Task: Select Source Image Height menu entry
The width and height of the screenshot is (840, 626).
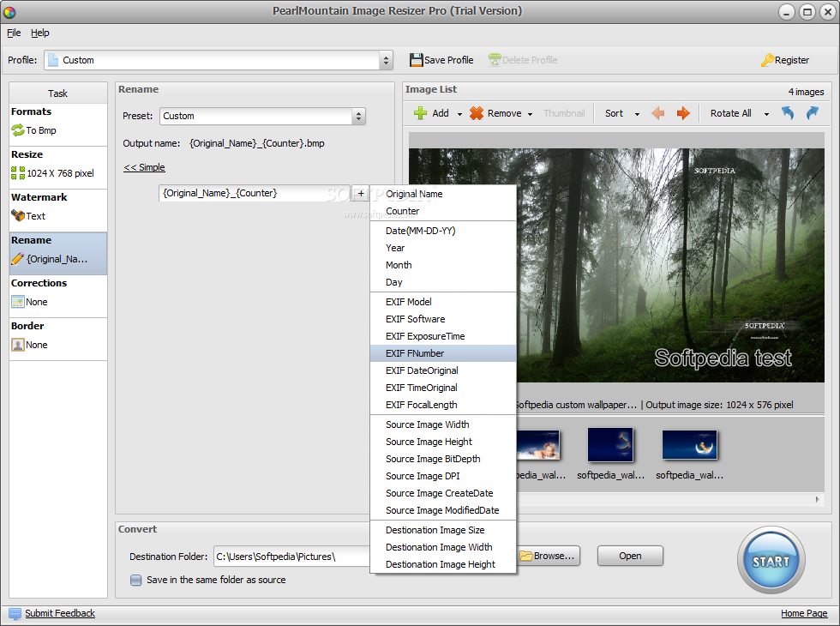Action: [x=443, y=442]
